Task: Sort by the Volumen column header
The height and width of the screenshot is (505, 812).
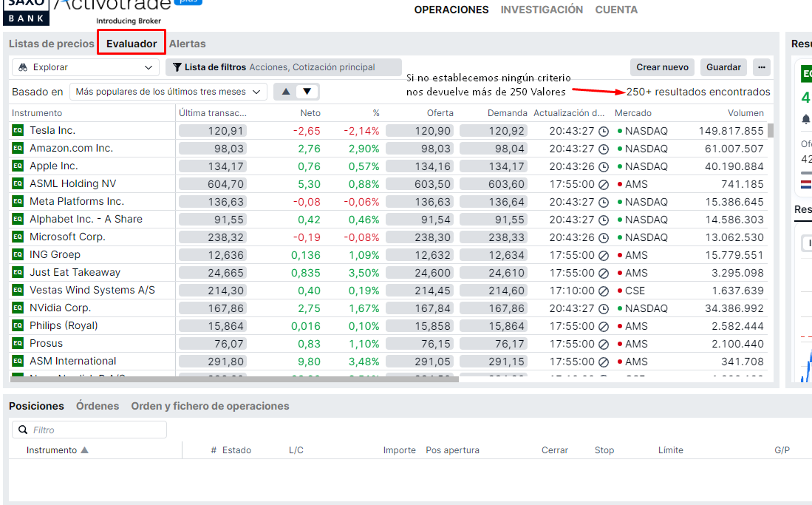Action: point(746,113)
